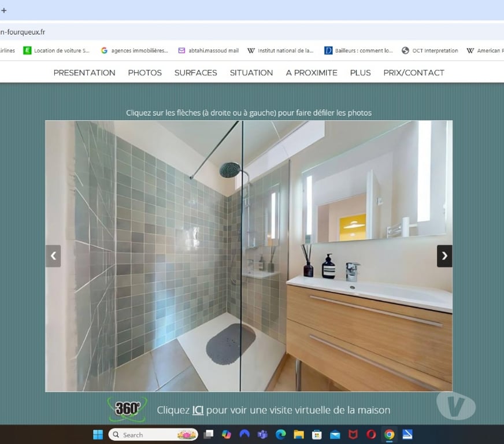Click the Windows Start button
Image resolution: width=504 pixels, height=444 pixels.
[x=98, y=434]
